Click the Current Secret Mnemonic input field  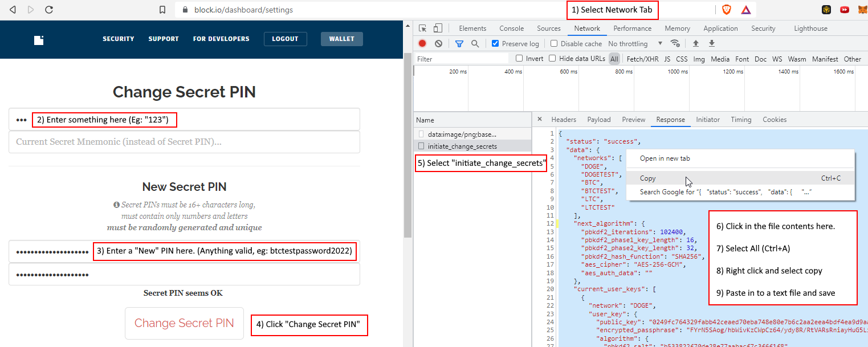click(x=184, y=142)
